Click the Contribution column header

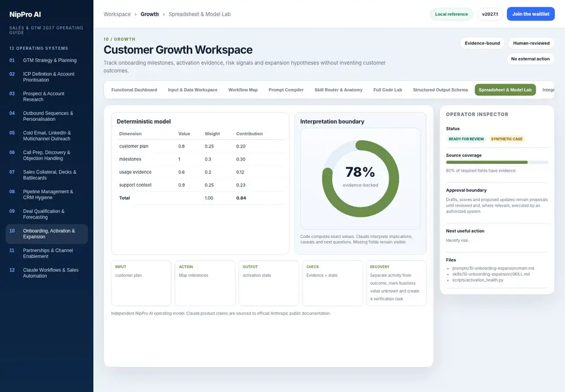pyautogui.click(x=249, y=134)
